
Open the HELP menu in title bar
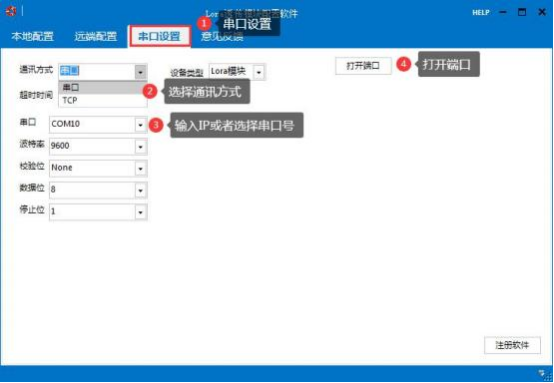[x=481, y=12]
